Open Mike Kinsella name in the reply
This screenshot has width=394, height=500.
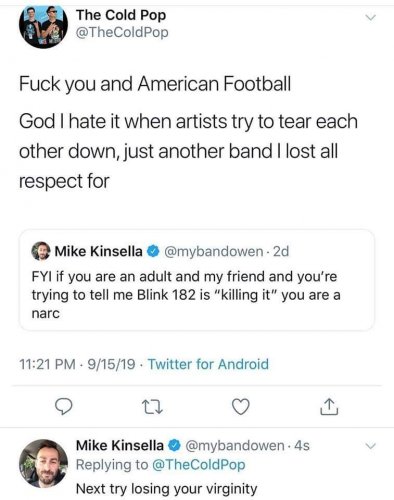coord(120,445)
